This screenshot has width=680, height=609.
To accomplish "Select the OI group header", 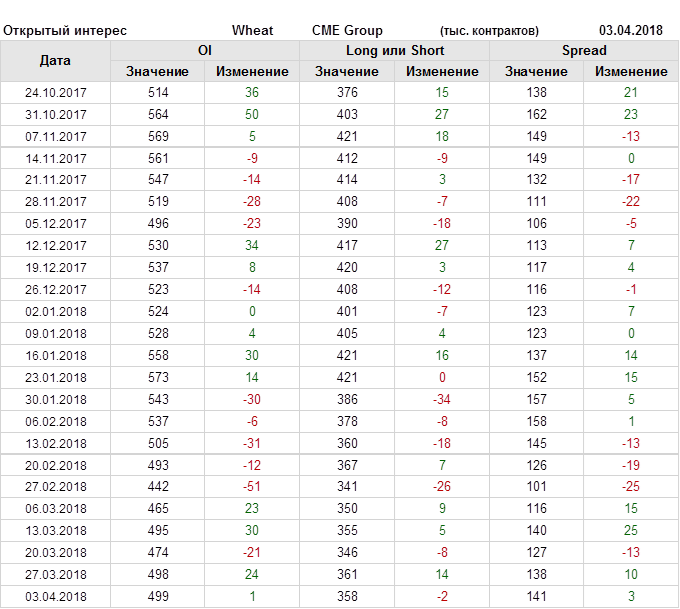I will (x=205, y=50).
